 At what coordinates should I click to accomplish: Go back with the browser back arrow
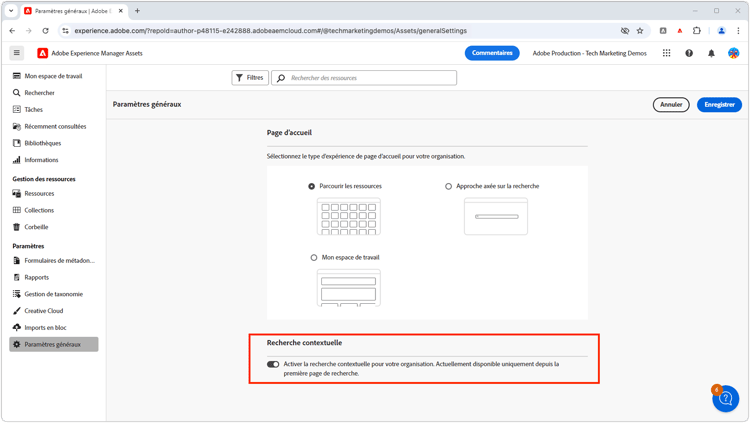point(12,31)
